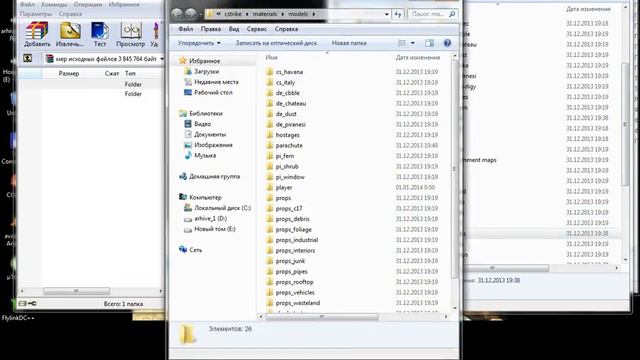Select the de_dust folder

pyautogui.click(x=286, y=114)
